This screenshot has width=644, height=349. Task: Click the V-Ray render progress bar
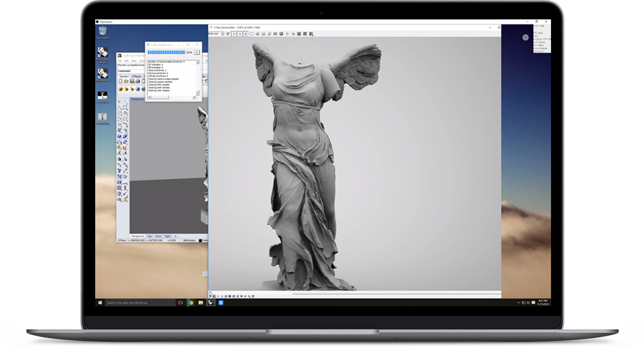coord(167,53)
